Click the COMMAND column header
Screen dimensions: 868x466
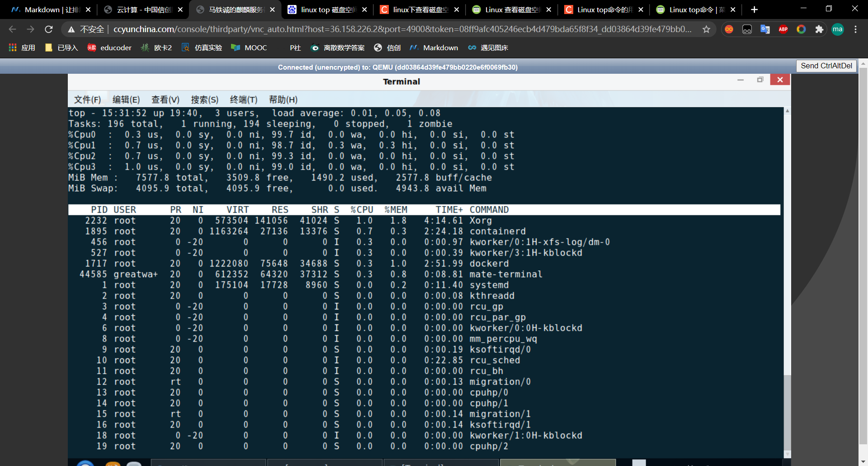489,209
